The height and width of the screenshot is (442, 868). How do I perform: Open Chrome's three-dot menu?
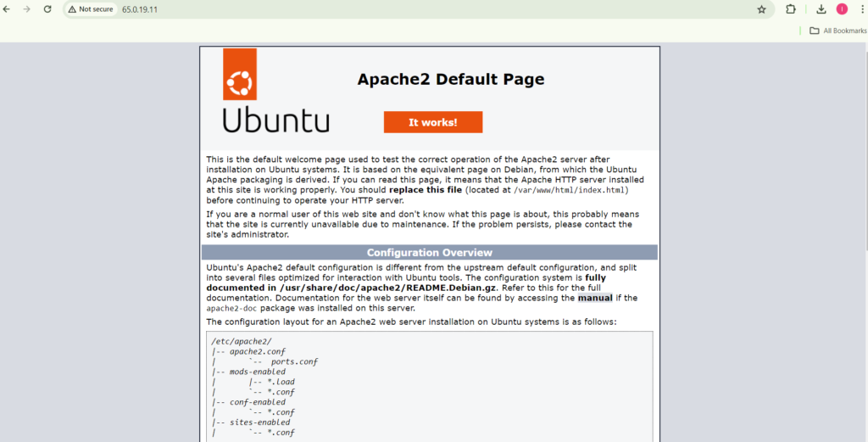click(861, 9)
